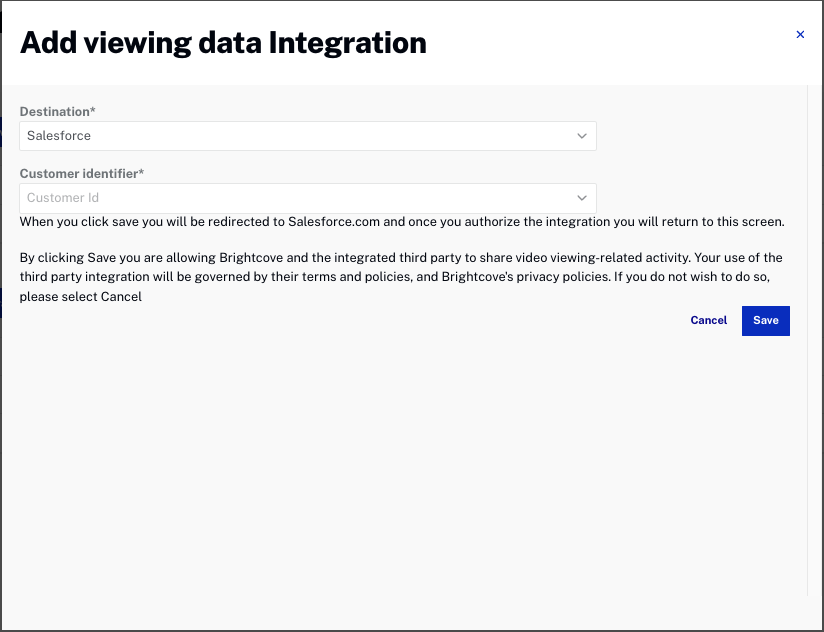Click the Destination required field label
Screen dimensions: 824x632
coord(57,111)
